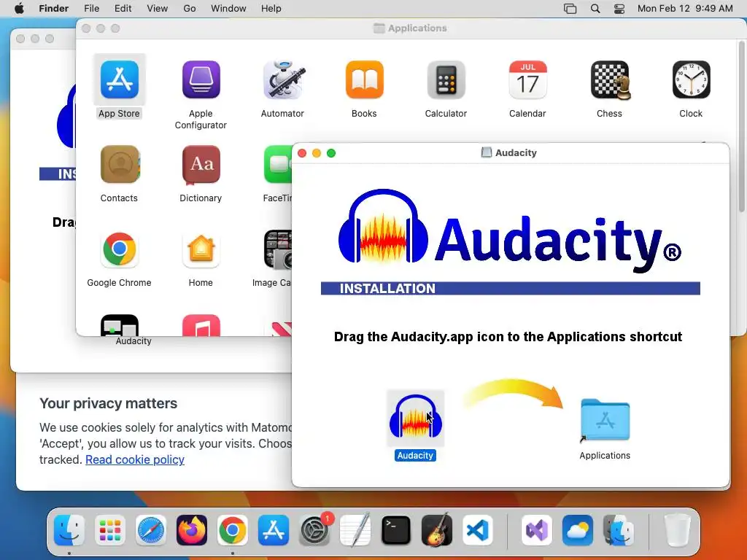
Task: Click the Stage Manager icon in menu bar
Action: pos(570,9)
